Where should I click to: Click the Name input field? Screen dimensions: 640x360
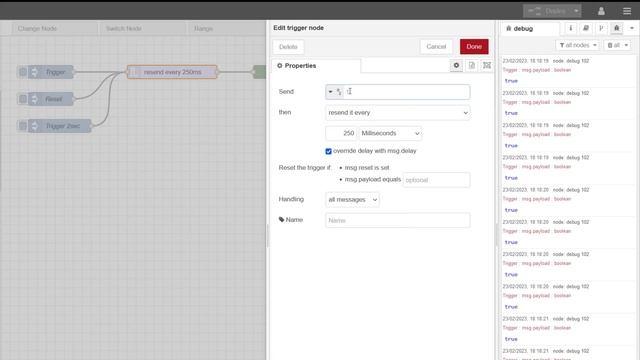click(398, 220)
